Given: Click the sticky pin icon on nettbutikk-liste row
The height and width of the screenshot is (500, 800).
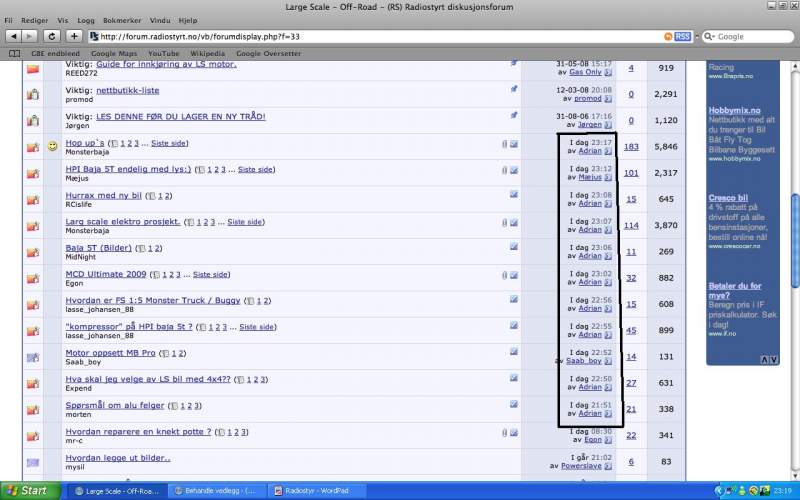Looking at the screenshot, I should click(x=513, y=89).
